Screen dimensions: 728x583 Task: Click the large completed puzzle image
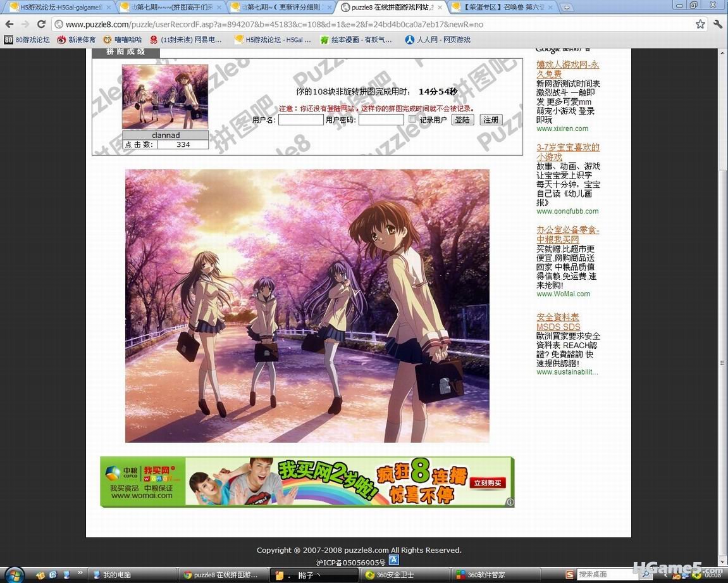[307, 306]
